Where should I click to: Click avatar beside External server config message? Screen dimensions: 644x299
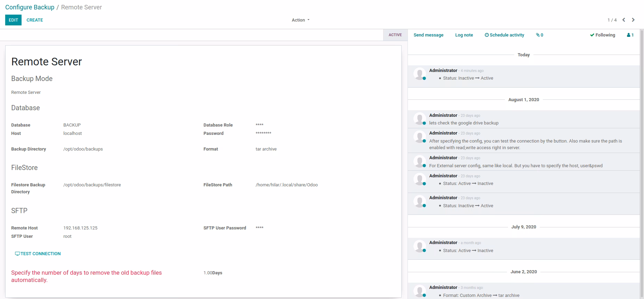click(420, 161)
